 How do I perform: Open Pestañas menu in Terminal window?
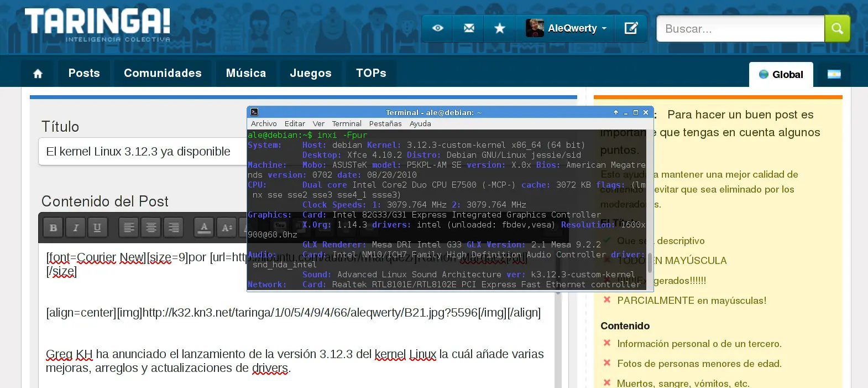pyautogui.click(x=385, y=123)
